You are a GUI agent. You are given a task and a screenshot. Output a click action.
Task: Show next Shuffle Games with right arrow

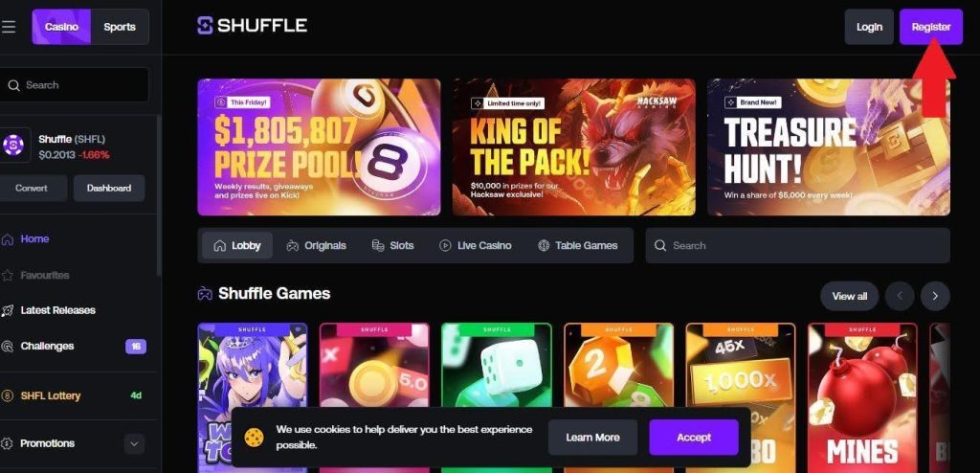935,296
